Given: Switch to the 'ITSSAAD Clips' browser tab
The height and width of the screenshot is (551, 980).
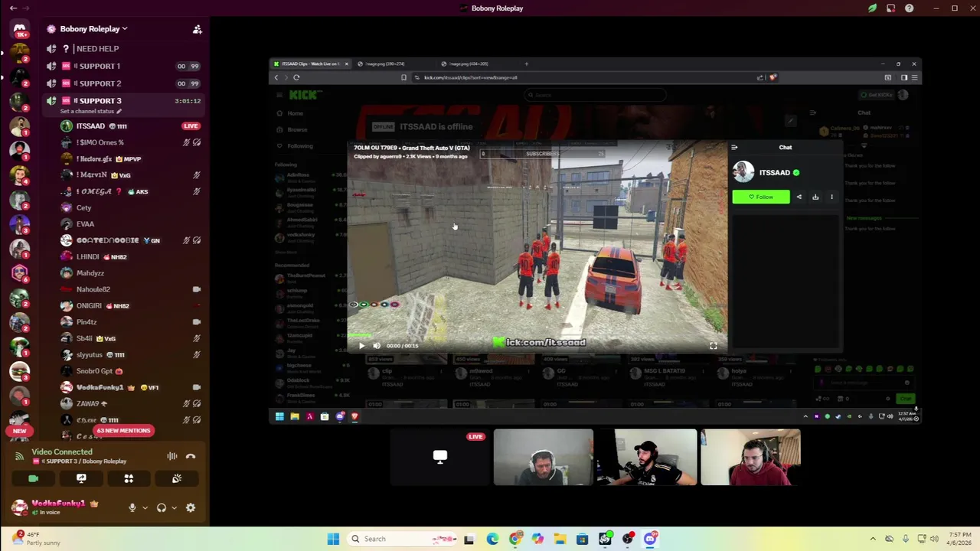Looking at the screenshot, I should click(310, 64).
